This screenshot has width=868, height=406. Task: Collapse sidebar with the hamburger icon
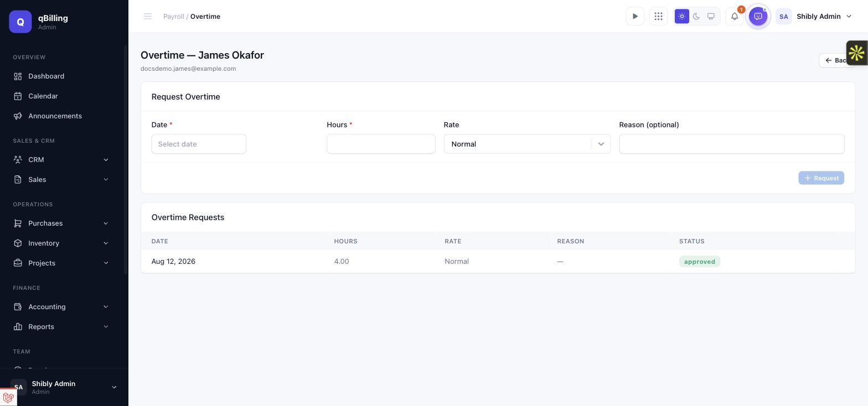pos(148,17)
